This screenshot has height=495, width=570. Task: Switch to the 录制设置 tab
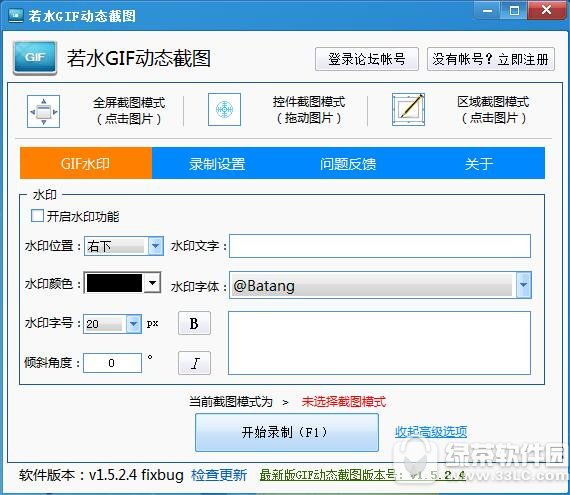click(x=217, y=163)
